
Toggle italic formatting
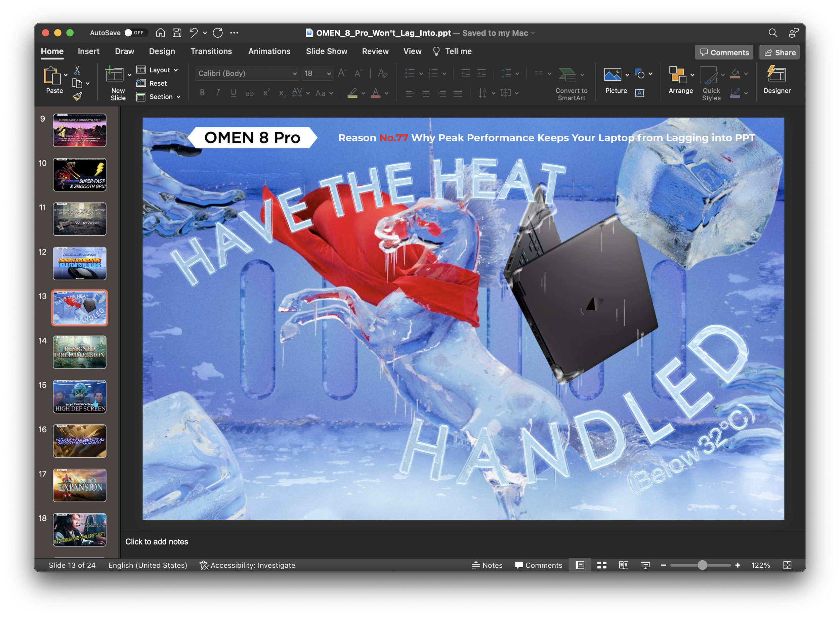coord(218,93)
